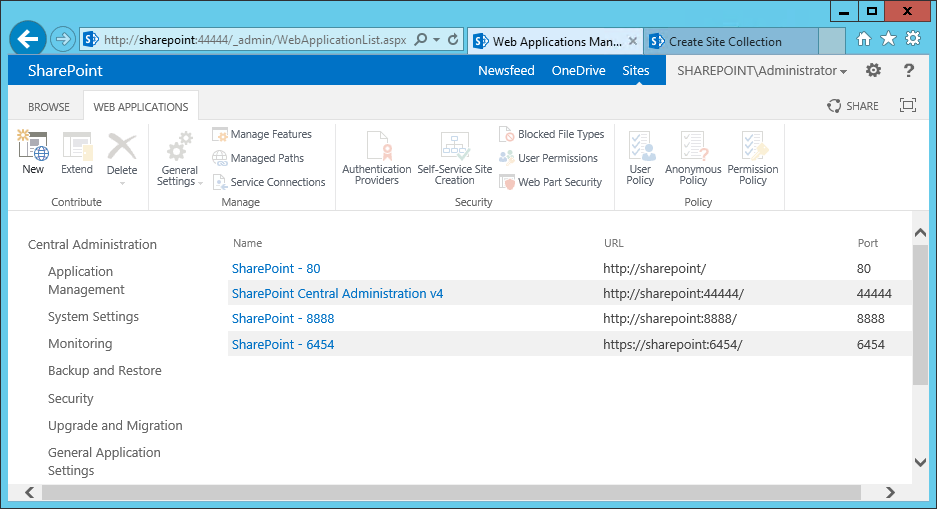Expand the Delete button dropdown arrow
This screenshot has height=509, width=937.
click(122, 183)
